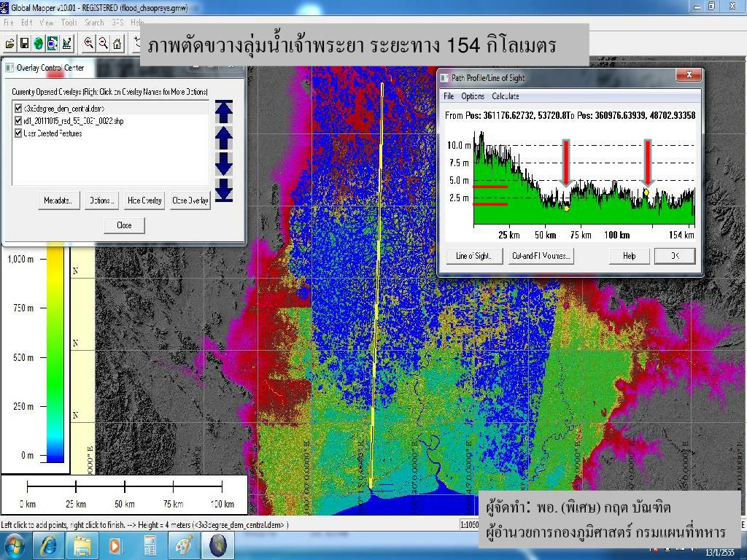
Task: Toggle the User Created Features checkbox
Action: click(x=18, y=133)
